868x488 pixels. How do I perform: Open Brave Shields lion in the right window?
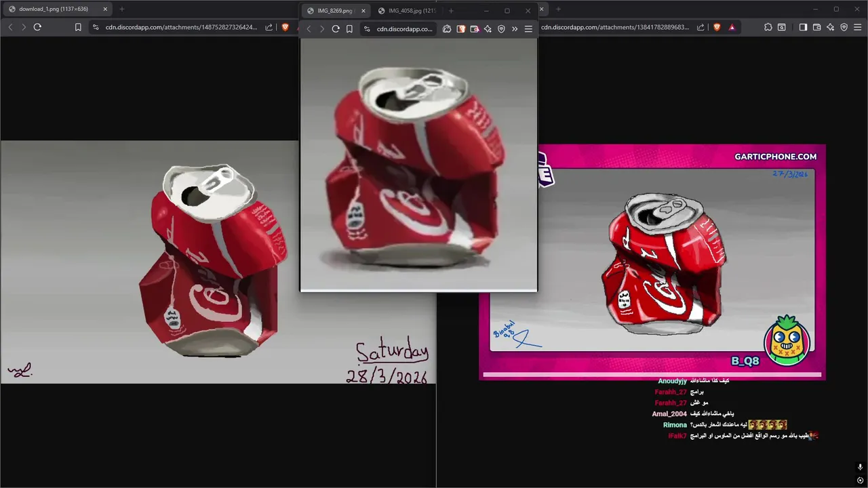[x=717, y=27]
